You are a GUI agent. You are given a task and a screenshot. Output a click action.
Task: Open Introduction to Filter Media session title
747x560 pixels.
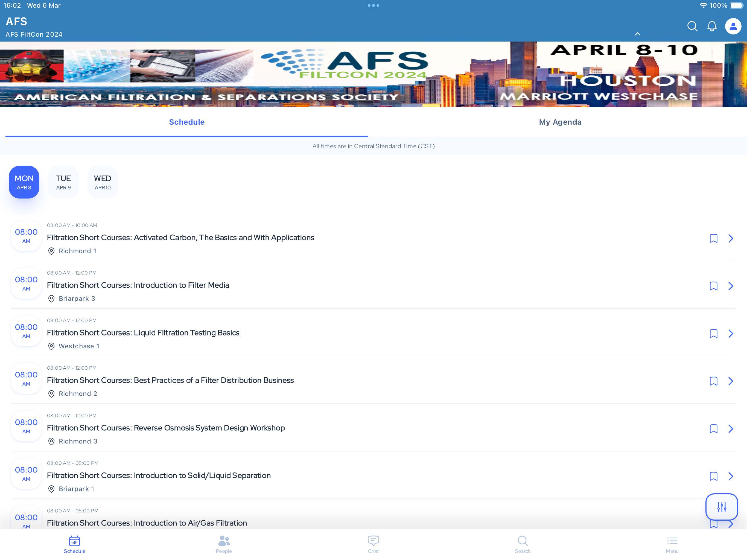(x=138, y=285)
